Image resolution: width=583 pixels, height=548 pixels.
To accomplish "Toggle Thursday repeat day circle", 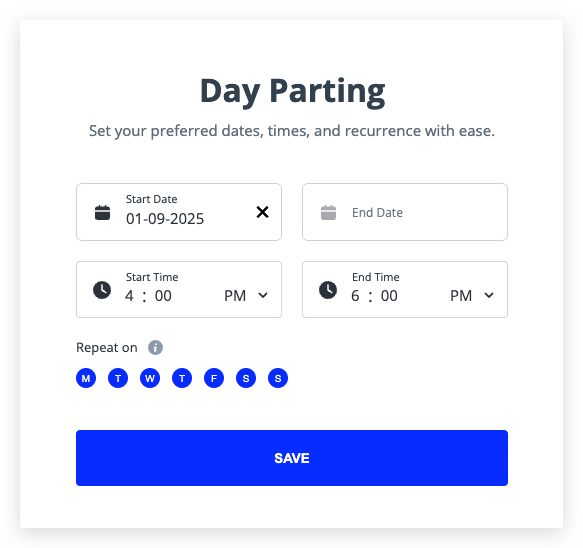I will pos(182,378).
